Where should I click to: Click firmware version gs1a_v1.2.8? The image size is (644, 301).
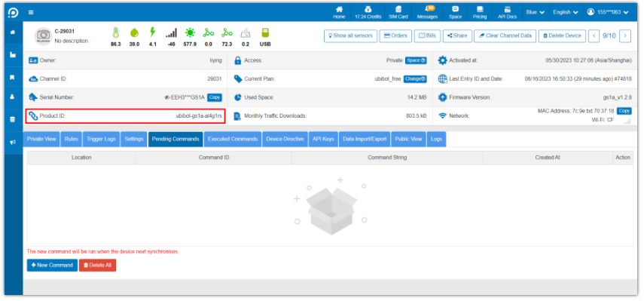pyautogui.click(x=618, y=97)
